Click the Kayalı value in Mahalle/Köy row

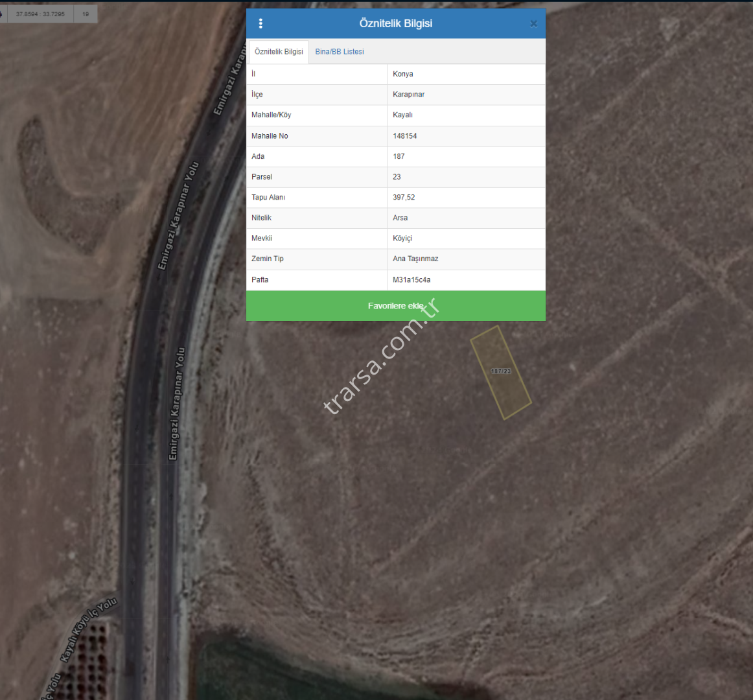pyautogui.click(x=402, y=115)
